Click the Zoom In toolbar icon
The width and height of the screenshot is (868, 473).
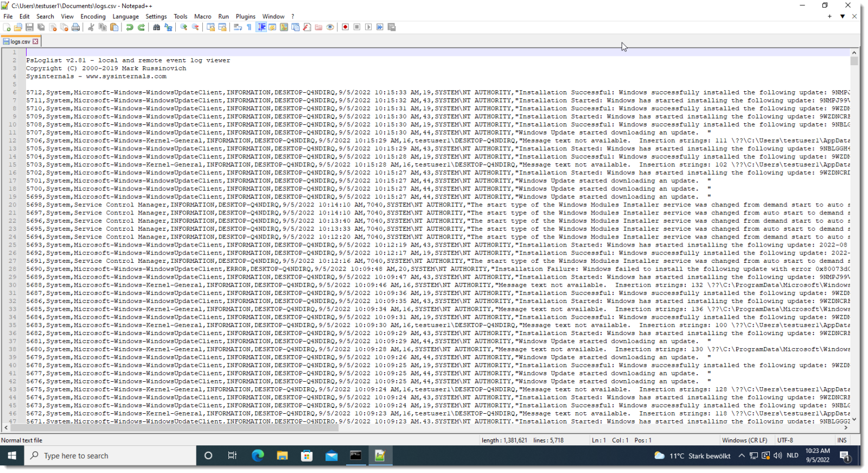click(184, 27)
